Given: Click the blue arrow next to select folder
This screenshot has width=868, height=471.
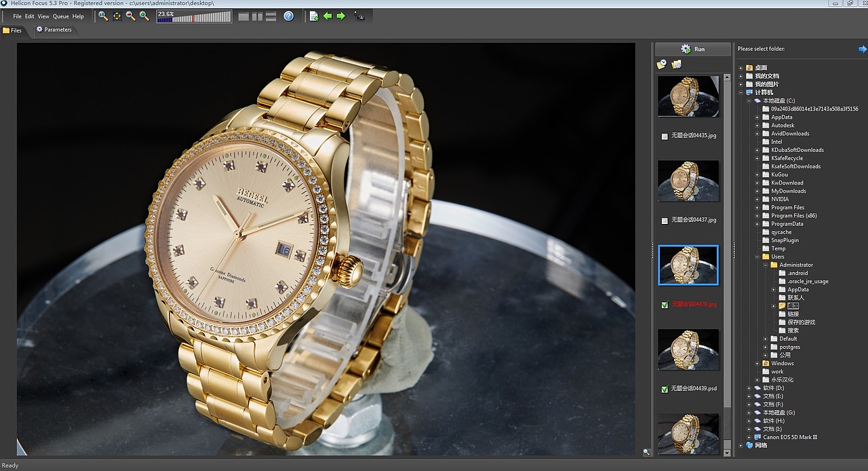Looking at the screenshot, I should (863, 49).
